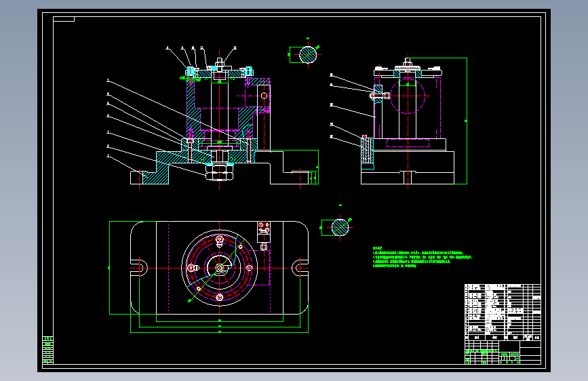Select the magenta dashed circle in the side view
This screenshot has height=381, width=588.
coord(408,96)
